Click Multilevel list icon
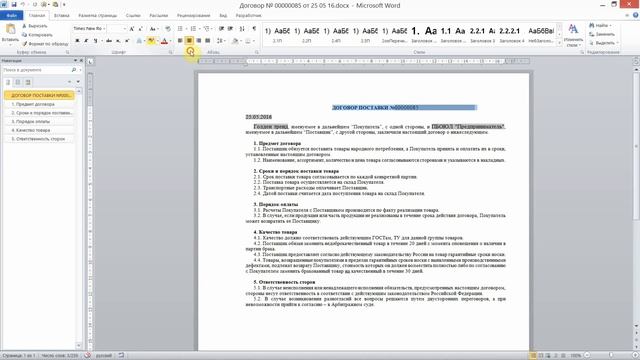The height and width of the screenshot is (360, 640). [x=207, y=29]
